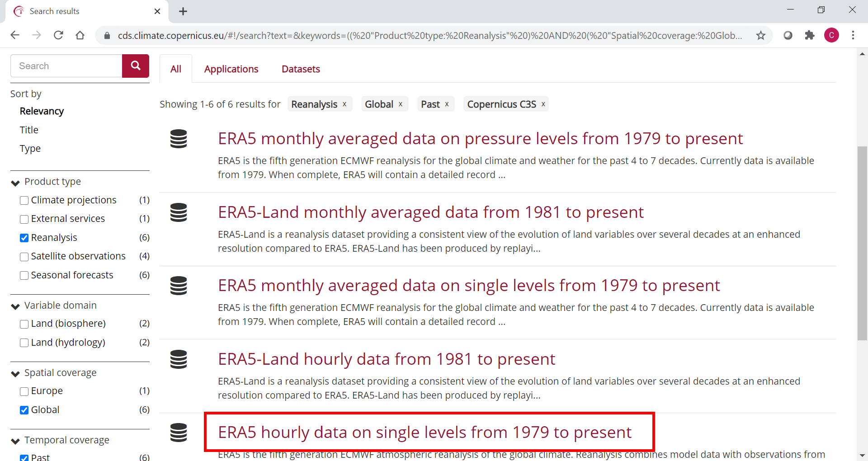Open ERA5 monthly averaged pressure levels dataset

(480, 138)
